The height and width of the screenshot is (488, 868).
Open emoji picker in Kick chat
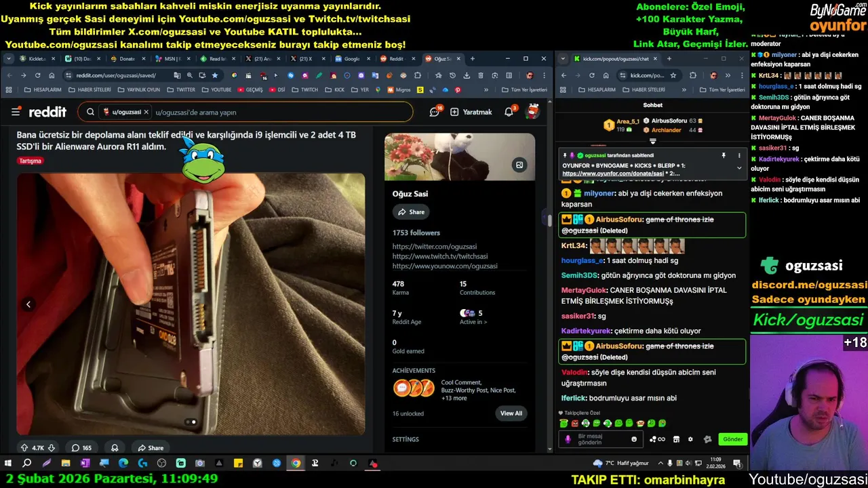coord(634,439)
